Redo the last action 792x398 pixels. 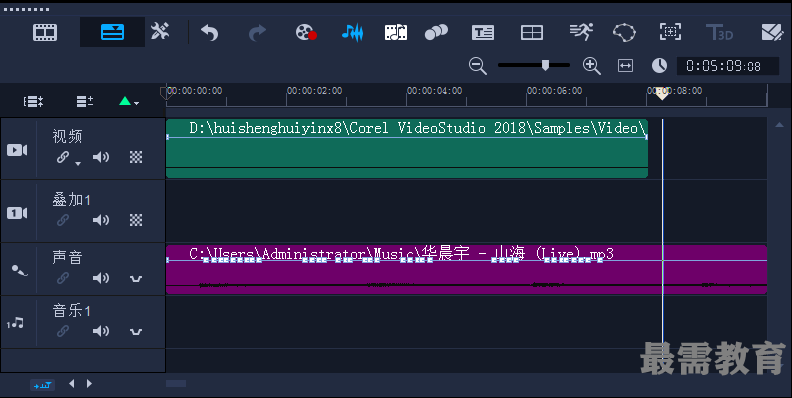(257, 33)
